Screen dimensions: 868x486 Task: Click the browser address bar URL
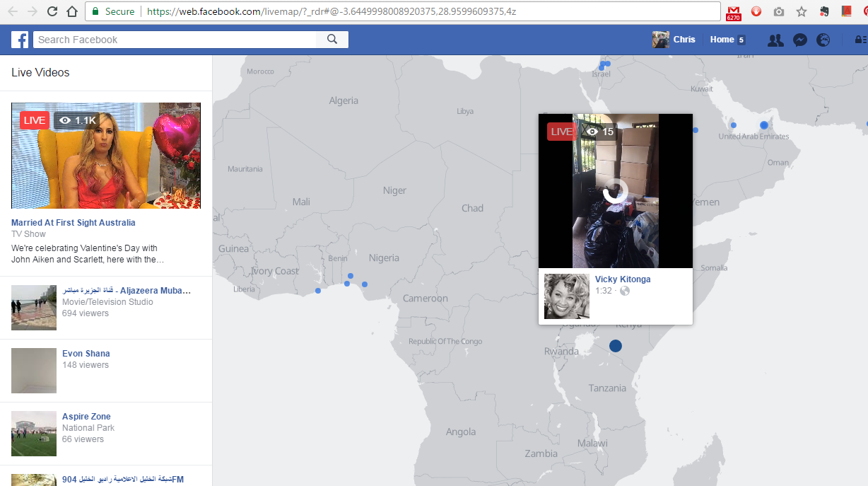[332, 11]
